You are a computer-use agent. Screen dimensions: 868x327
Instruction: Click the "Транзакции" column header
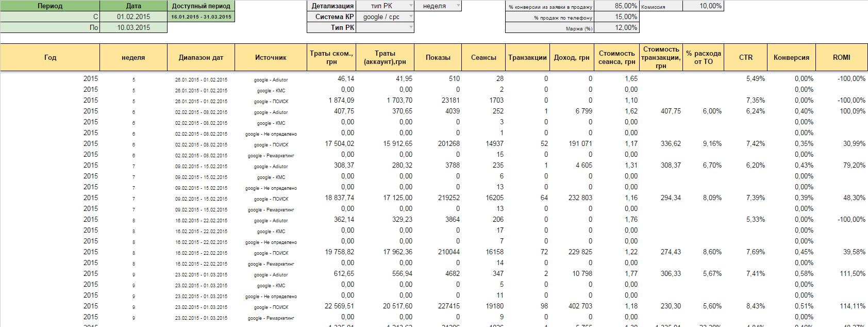[x=527, y=57]
